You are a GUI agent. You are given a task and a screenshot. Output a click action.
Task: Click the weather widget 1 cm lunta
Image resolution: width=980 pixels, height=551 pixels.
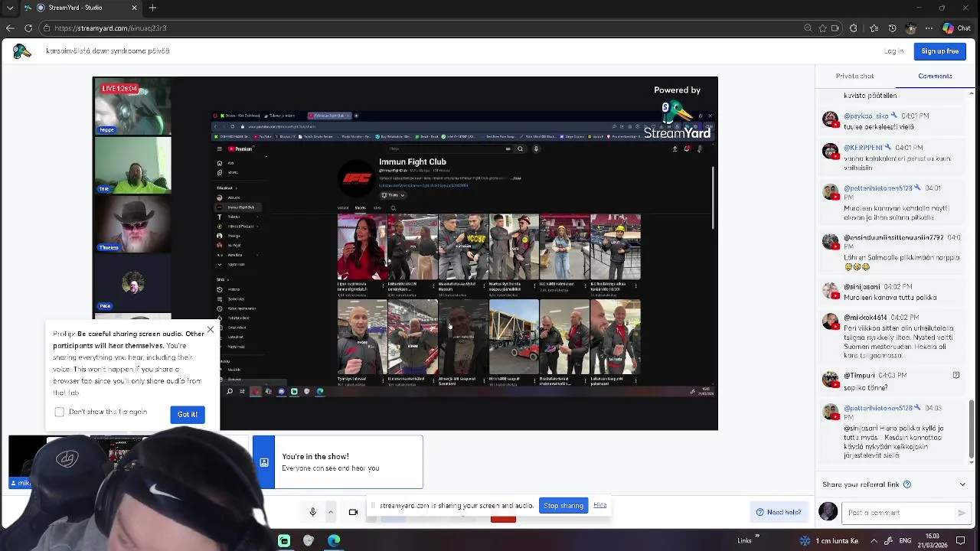point(828,541)
